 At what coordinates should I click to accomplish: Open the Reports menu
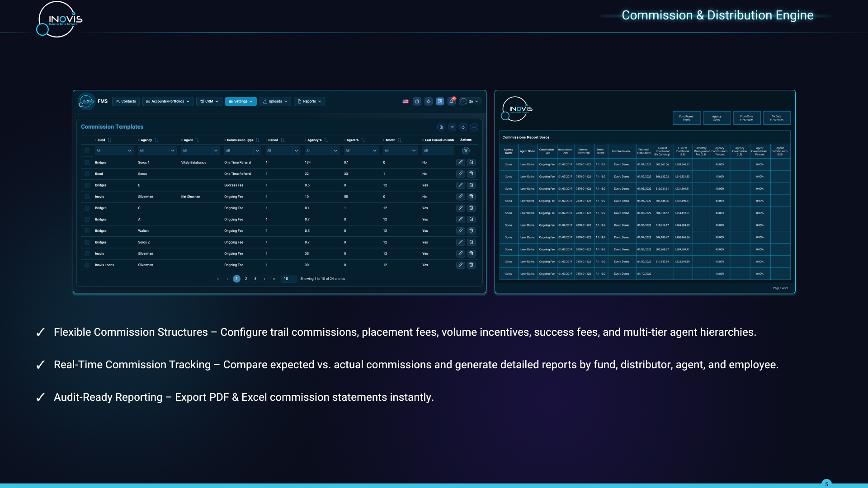tap(309, 101)
